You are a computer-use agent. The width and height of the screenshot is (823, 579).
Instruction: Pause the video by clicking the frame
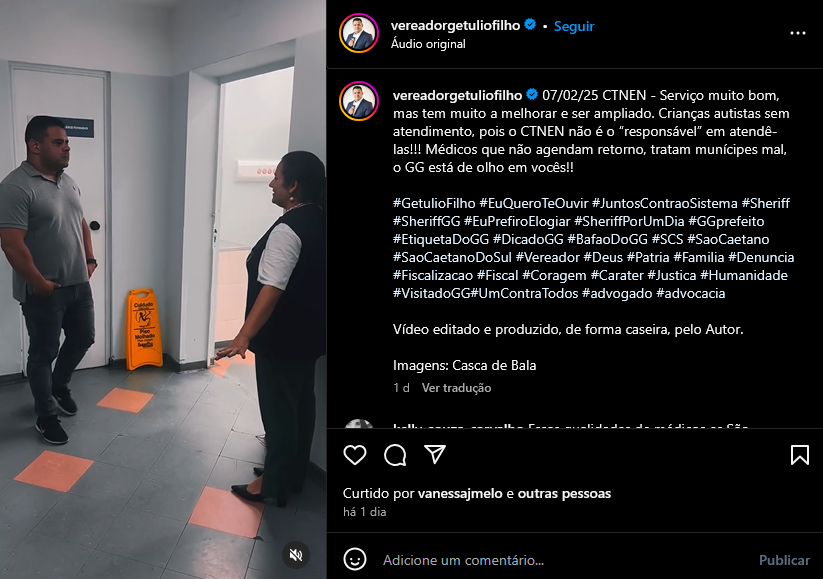(x=163, y=289)
